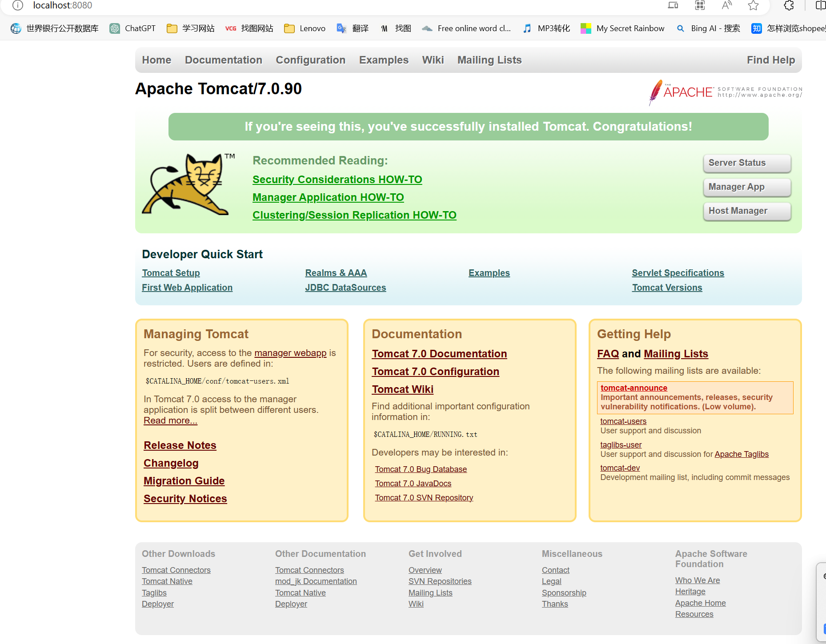Open the Free online word cloud bookmark
Viewport: 826px width, 644px height.
click(x=466, y=28)
